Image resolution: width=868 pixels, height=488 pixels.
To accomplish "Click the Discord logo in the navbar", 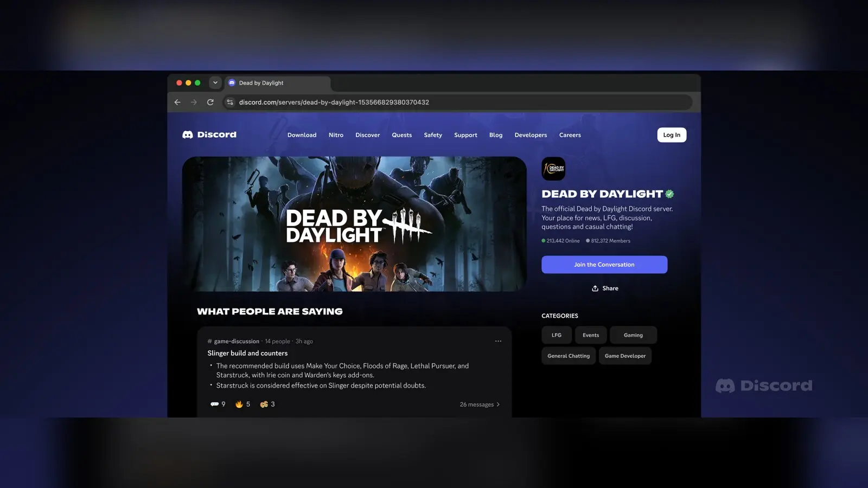I will 209,134.
